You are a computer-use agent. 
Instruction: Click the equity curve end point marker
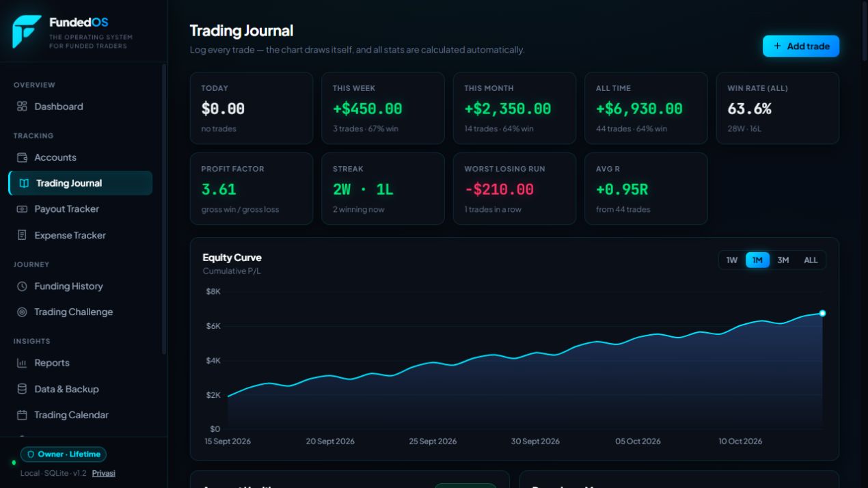(822, 313)
